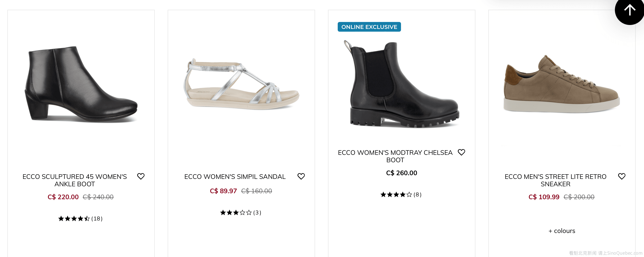View the black Chelsea boot photo
Image resolution: width=644 pixels, height=257 pixels.
402,84
